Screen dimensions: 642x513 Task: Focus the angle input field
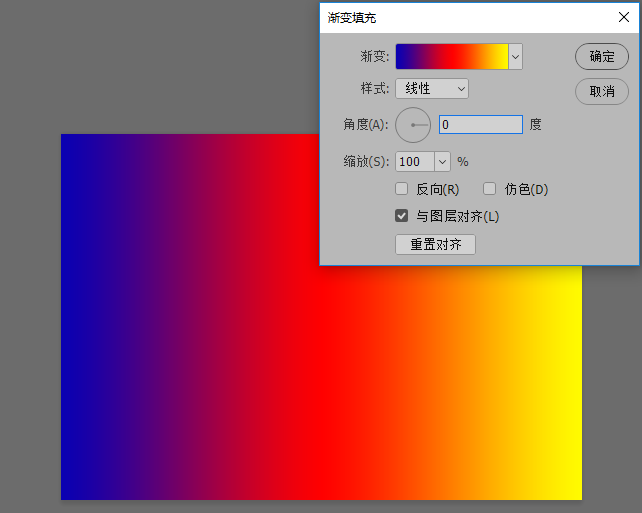tap(480, 125)
